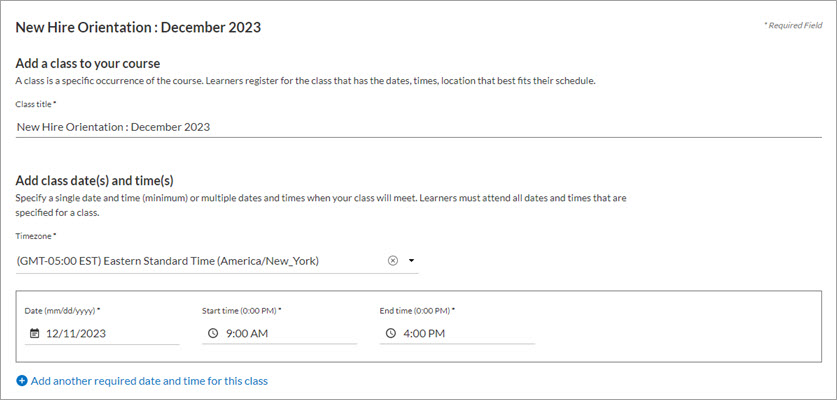Click the clock icon beside End time
Viewport: 837px width, 400px height.
pos(389,334)
